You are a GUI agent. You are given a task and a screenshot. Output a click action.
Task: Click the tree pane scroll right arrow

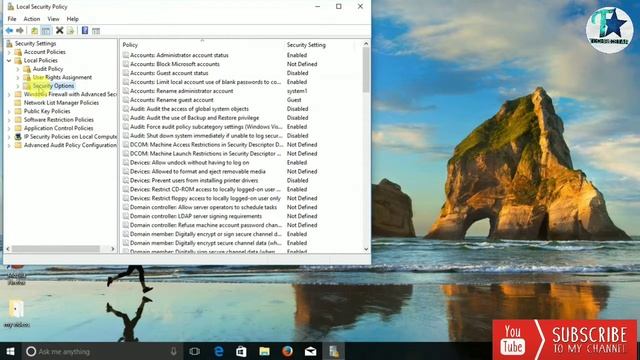coord(113,249)
